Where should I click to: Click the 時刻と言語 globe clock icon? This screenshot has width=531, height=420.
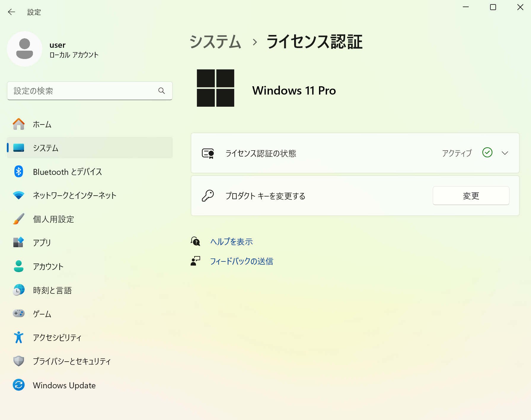[x=19, y=290]
